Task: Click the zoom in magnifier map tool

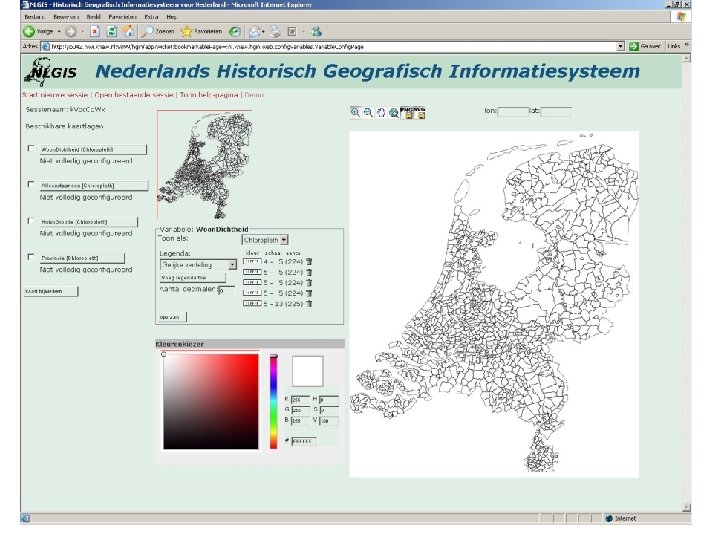Action: [355, 113]
